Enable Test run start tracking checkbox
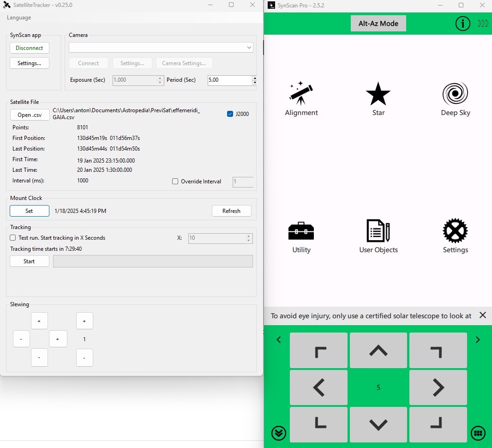The height and width of the screenshot is (448, 492). tap(13, 238)
